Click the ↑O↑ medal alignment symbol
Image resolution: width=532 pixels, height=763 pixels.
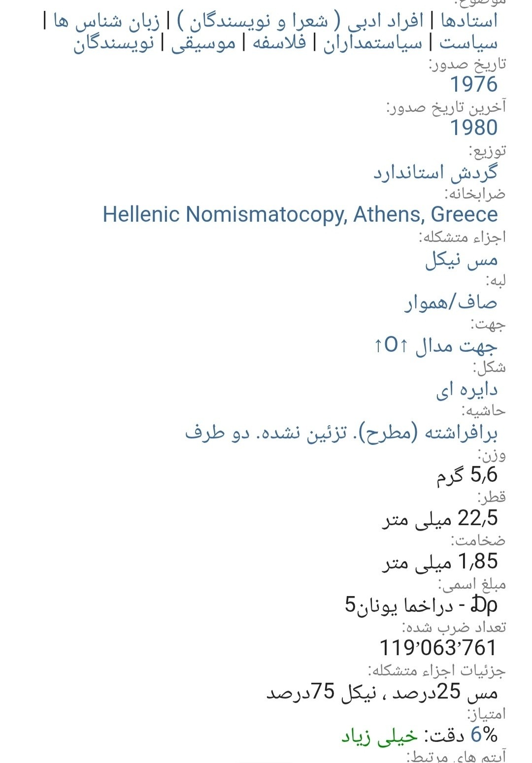pos(391,345)
